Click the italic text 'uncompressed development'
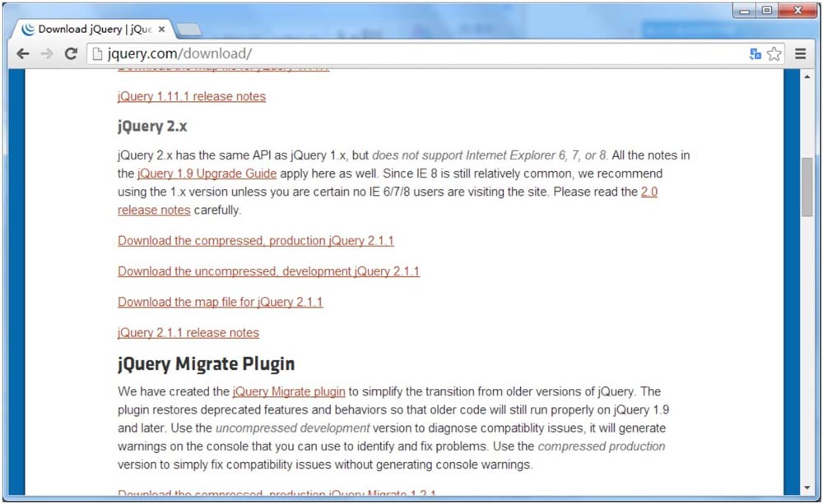The height and width of the screenshot is (504, 823). pyautogui.click(x=292, y=428)
